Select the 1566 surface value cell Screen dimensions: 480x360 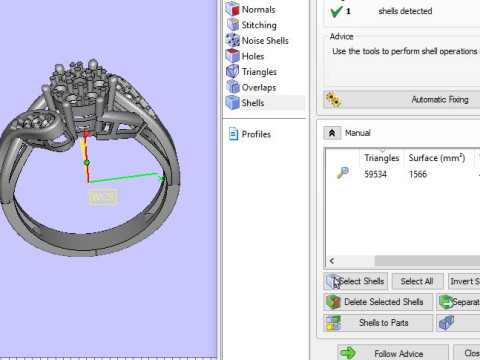tap(418, 174)
